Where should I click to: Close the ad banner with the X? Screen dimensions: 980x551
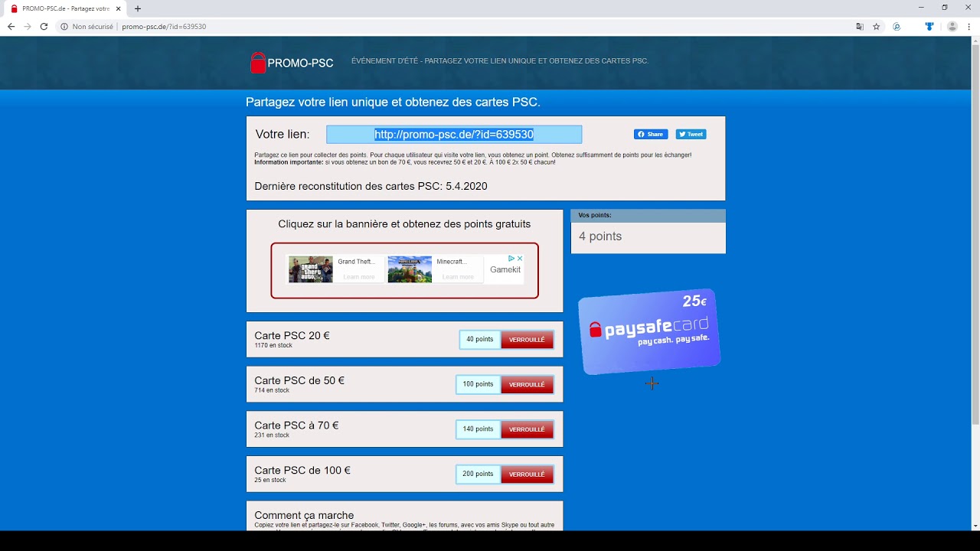coord(520,259)
